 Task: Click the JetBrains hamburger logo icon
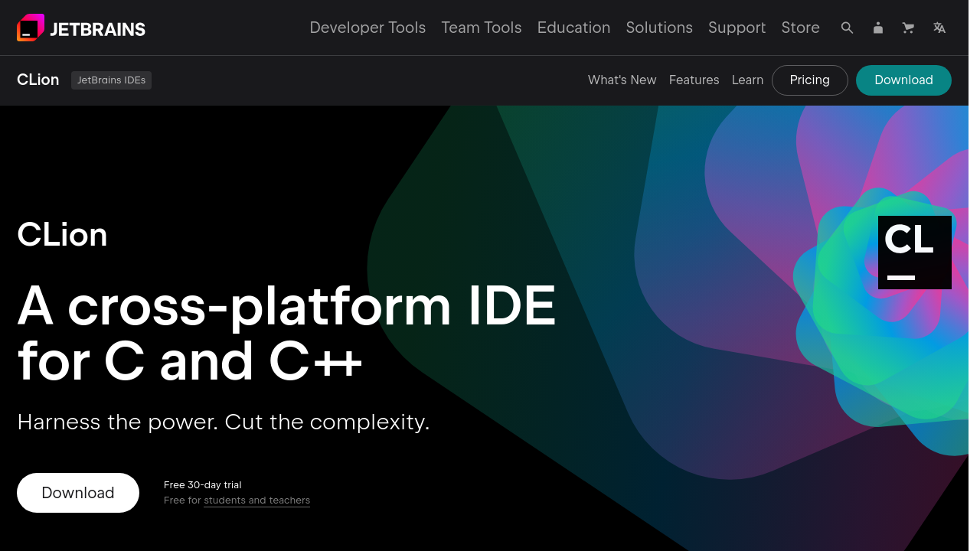tap(31, 28)
